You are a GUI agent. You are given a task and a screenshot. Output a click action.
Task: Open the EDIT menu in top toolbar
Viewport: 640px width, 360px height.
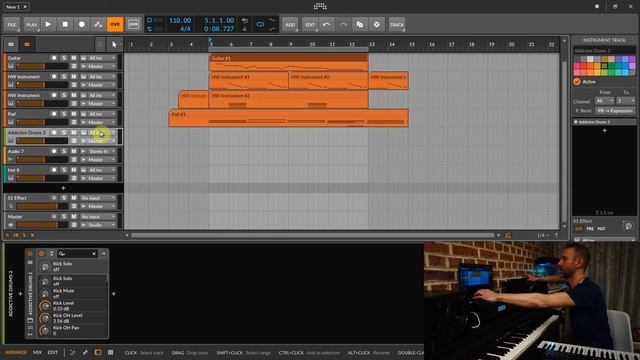[x=310, y=24]
